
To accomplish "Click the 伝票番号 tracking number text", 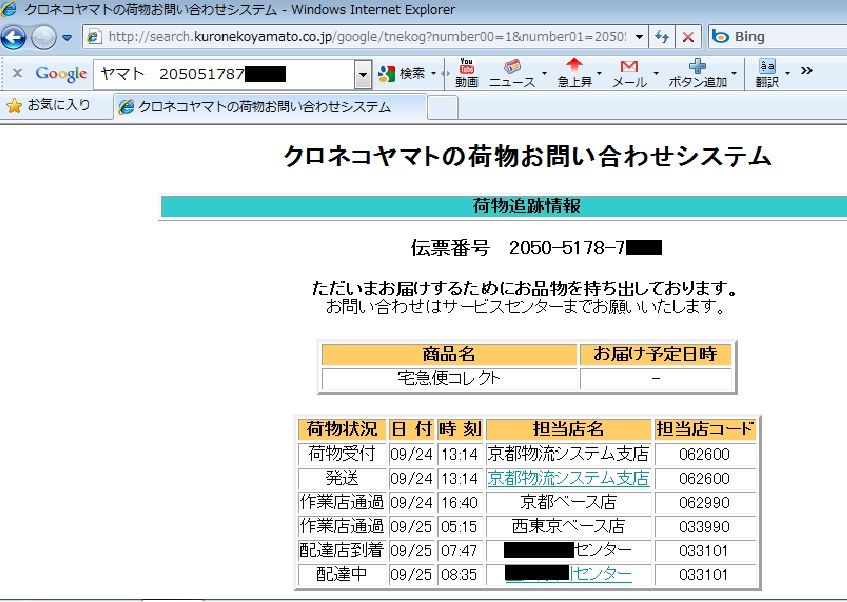I will [536, 248].
